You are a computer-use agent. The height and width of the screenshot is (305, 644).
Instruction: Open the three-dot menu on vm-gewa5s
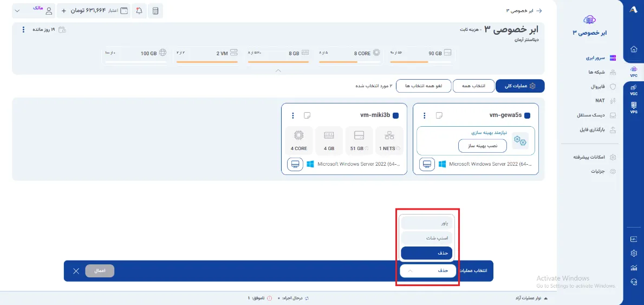pos(424,115)
